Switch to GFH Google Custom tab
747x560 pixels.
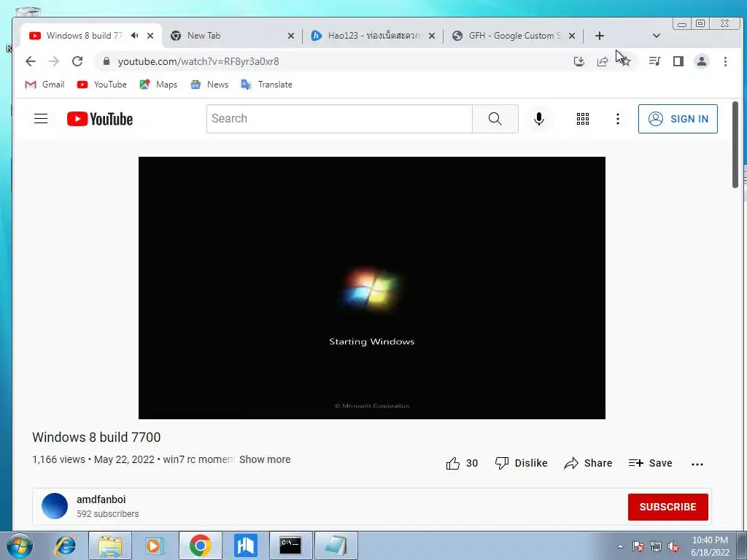[514, 35]
